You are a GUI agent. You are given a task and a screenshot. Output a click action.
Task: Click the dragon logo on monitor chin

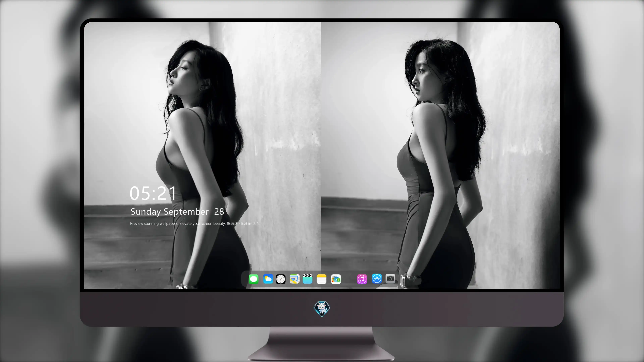tap(322, 309)
